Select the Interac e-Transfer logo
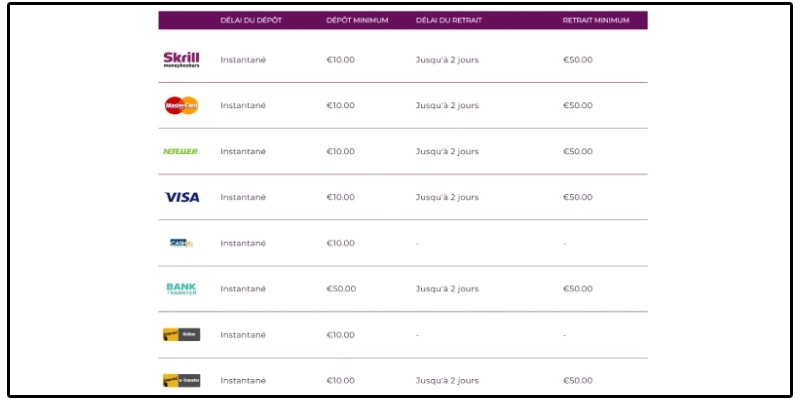This screenshot has height=400, width=800. [181, 381]
